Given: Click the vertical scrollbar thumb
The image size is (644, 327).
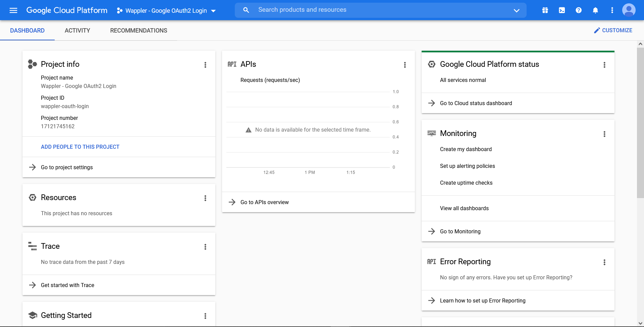Looking at the screenshot, I should coord(640,123).
